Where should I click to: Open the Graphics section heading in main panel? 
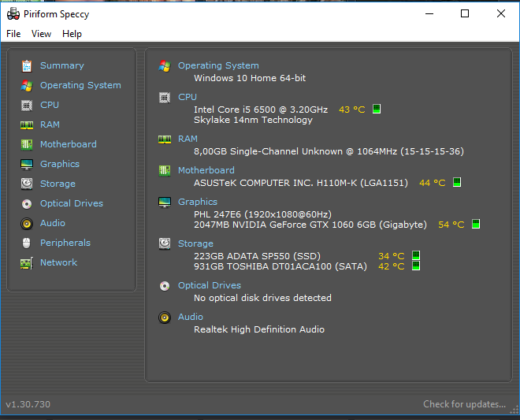(197, 202)
